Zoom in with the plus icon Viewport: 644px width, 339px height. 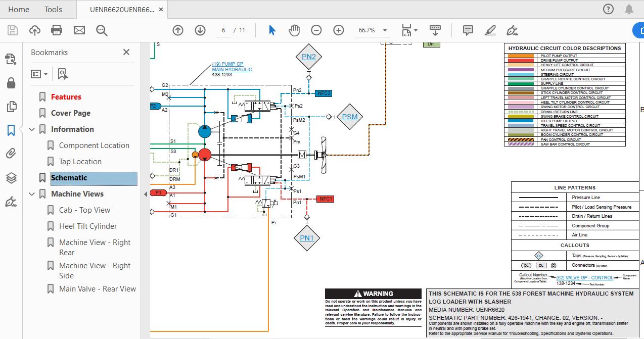point(339,30)
